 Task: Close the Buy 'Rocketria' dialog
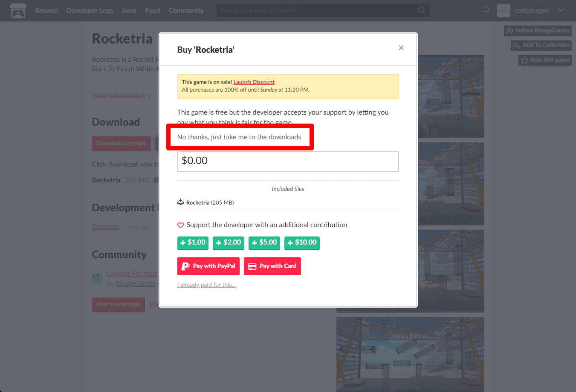[401, 48]
